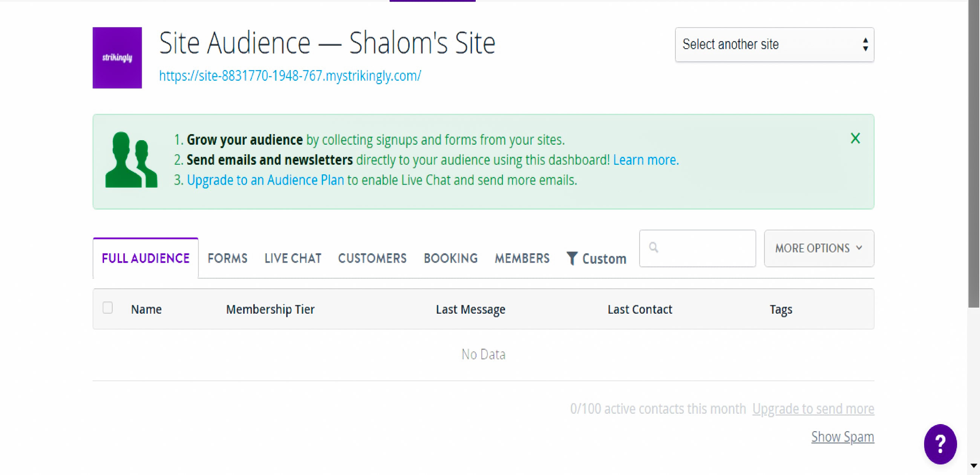Open the LIVE CHAT tab

click(x=293, y=258)
